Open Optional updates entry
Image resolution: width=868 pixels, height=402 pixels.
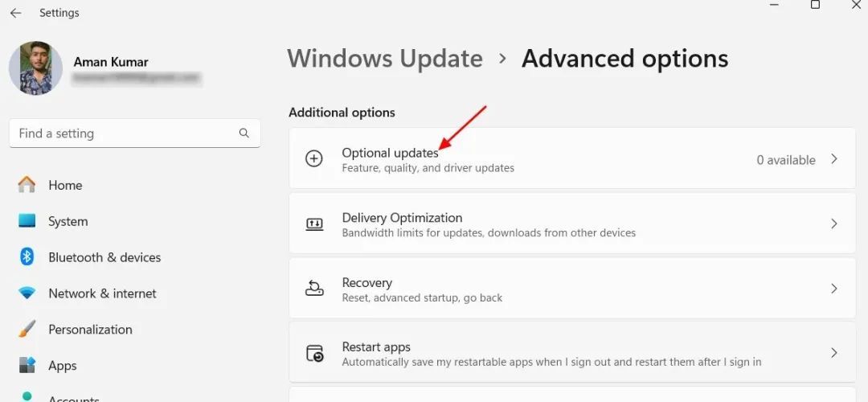[x=572, y=158]
